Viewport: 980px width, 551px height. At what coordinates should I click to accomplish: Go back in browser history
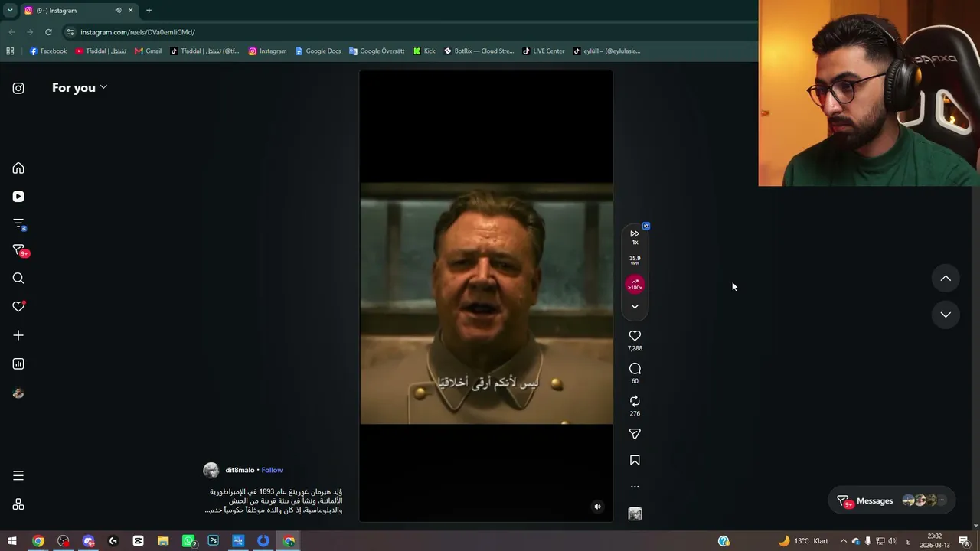[11, 32]
